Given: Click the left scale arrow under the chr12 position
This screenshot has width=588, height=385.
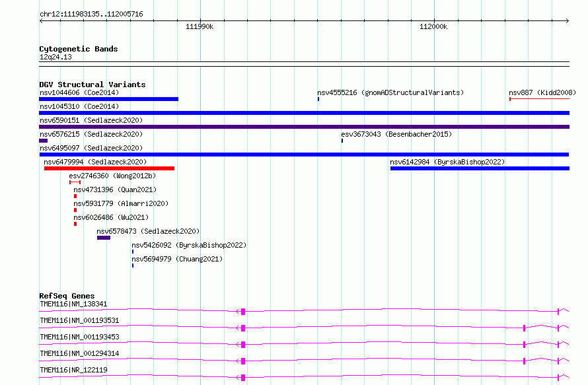Looking at the screenshot, I should coord(41,20).
